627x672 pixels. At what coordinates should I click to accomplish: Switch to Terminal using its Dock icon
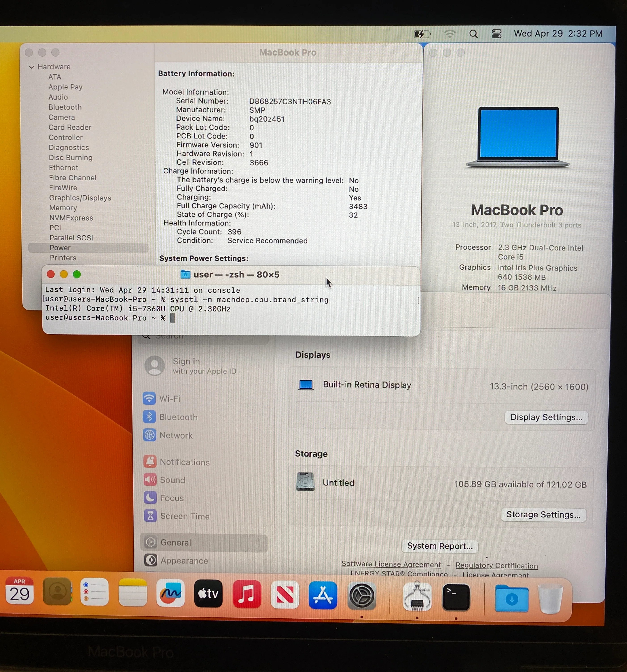pyautogui.click(x=456, y=597)
